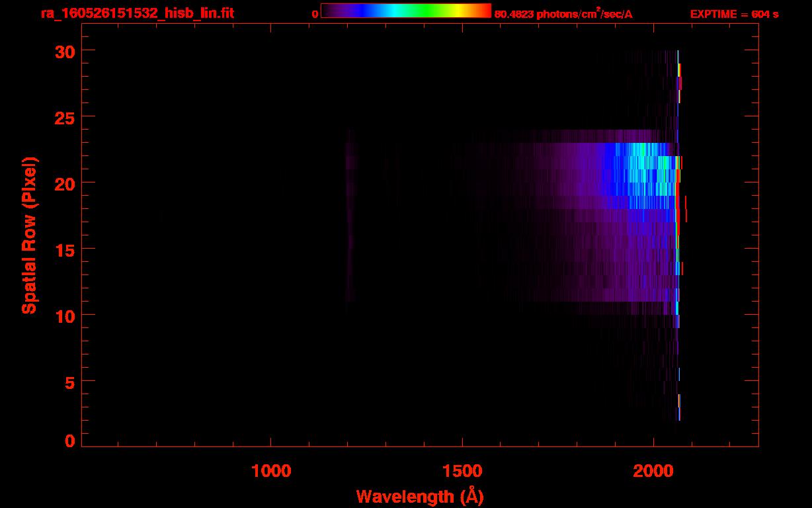Screen dimensions: 812x508
Task: Click the x-axis tick label 1000
Action: pyautogui.click(x=271, y=470)
